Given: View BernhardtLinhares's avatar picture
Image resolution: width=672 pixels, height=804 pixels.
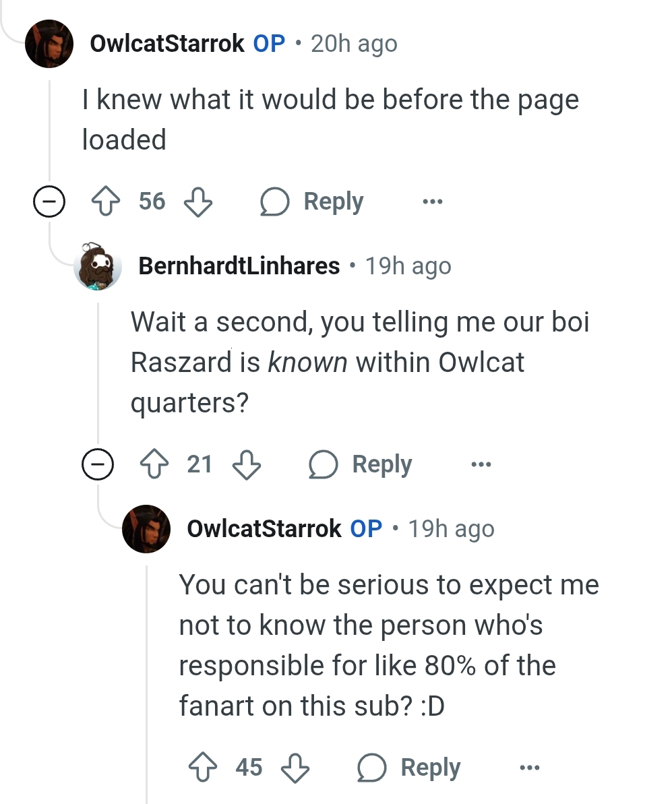Looking at the screenshot, I should (x=98, y=266).
